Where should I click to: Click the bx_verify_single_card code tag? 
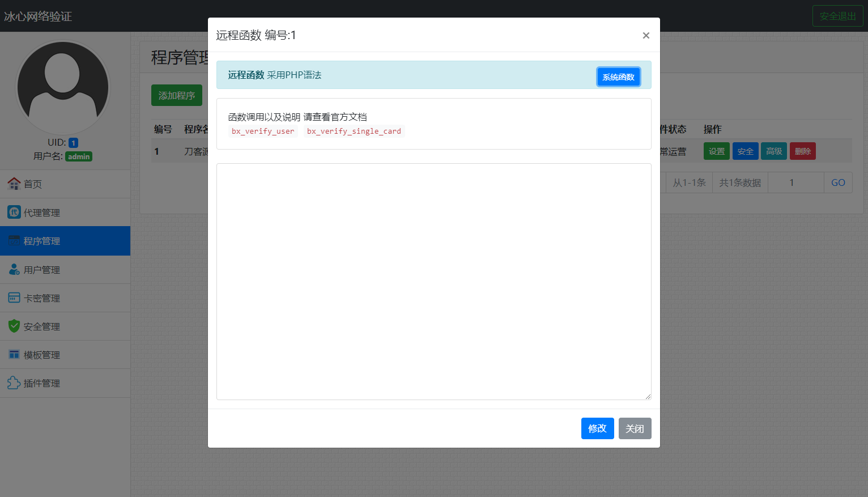point(354,131)
